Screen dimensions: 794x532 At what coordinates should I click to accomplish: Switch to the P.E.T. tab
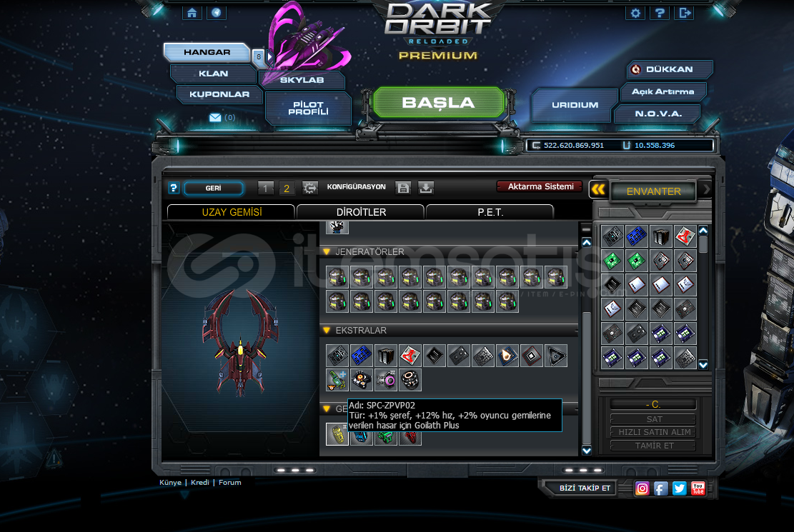490,212
